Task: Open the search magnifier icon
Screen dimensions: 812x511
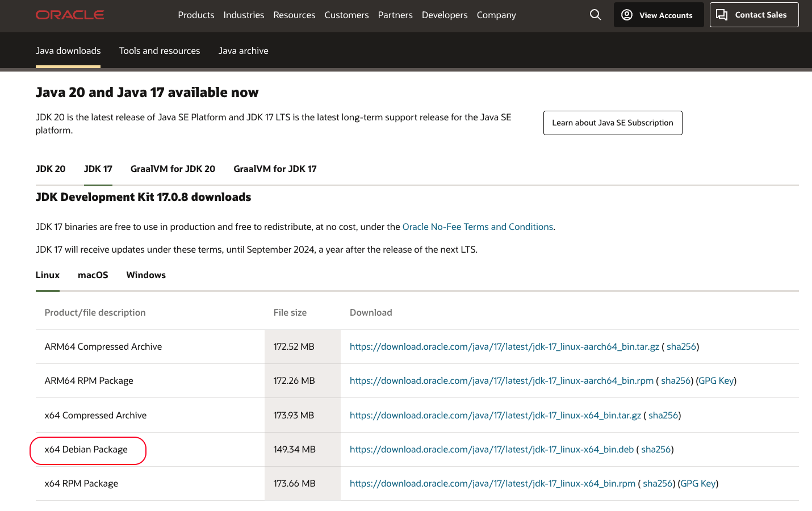Action: pyautogui.click(x=595, y=15)
